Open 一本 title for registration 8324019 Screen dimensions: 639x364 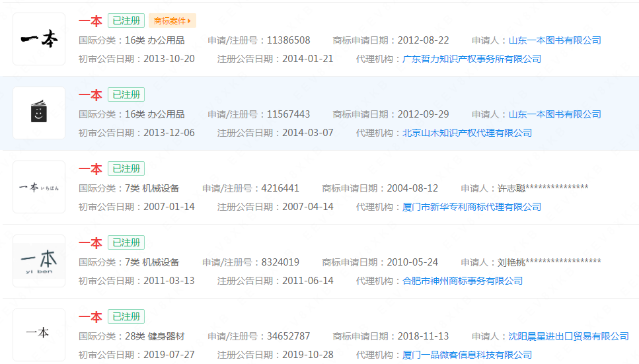pyautogui.click(x=90, y=243)
